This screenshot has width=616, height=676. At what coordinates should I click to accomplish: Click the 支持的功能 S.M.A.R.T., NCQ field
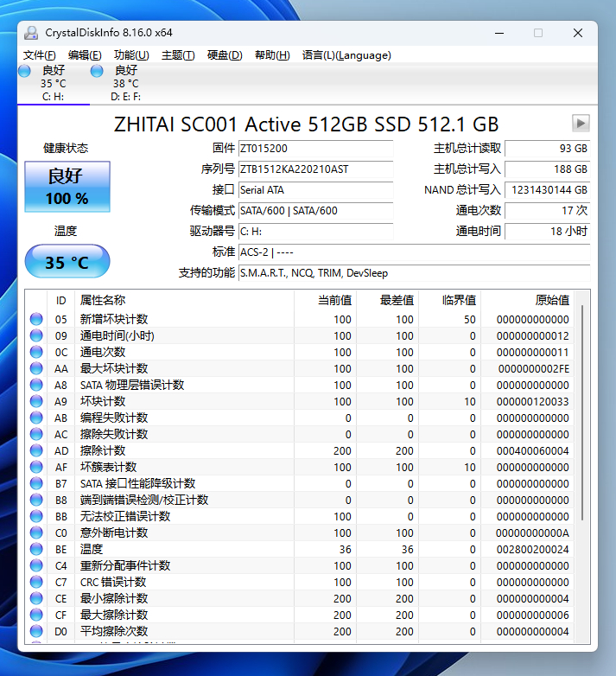(x=415, y=272)
